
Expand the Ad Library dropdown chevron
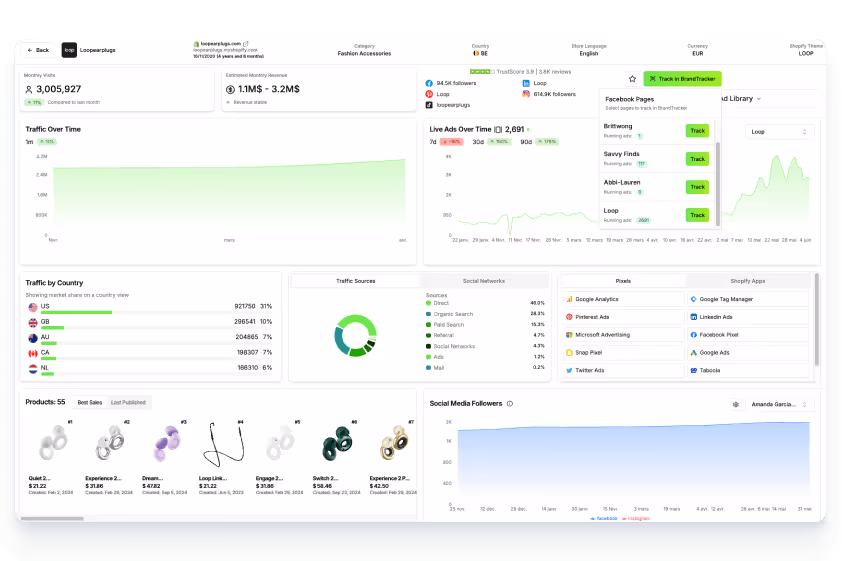click(759, 99)
